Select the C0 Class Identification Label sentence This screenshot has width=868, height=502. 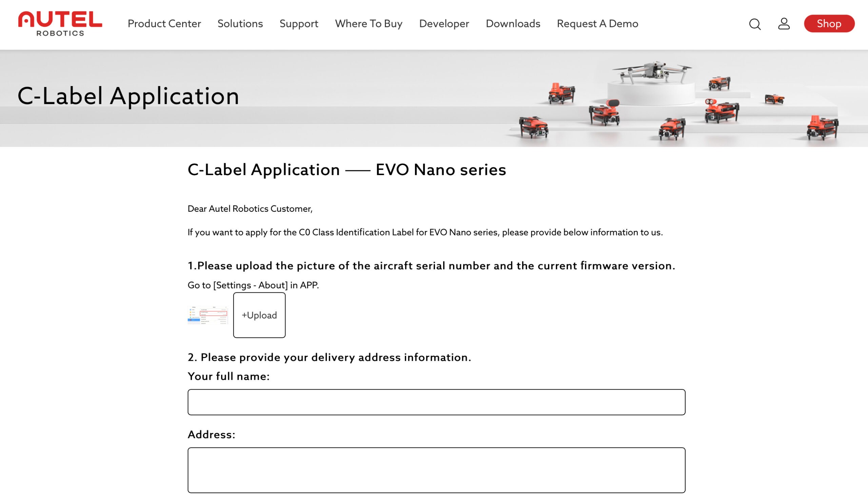coord(425,232)
